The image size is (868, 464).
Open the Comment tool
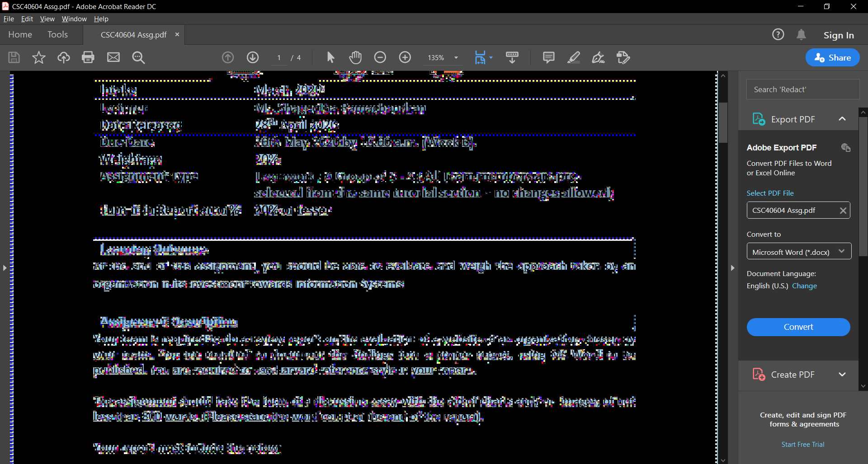click(548, 57)
